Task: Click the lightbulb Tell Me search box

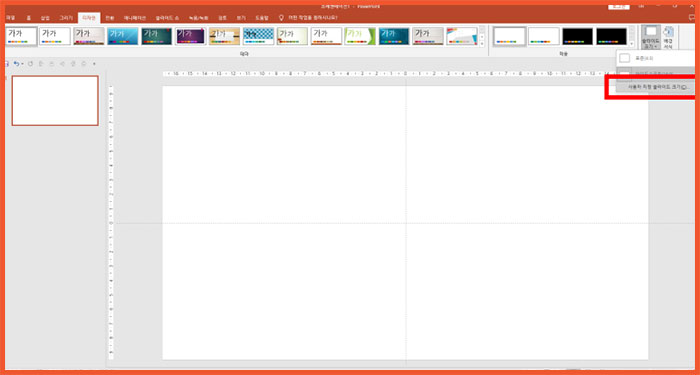Action: (308, 18)
